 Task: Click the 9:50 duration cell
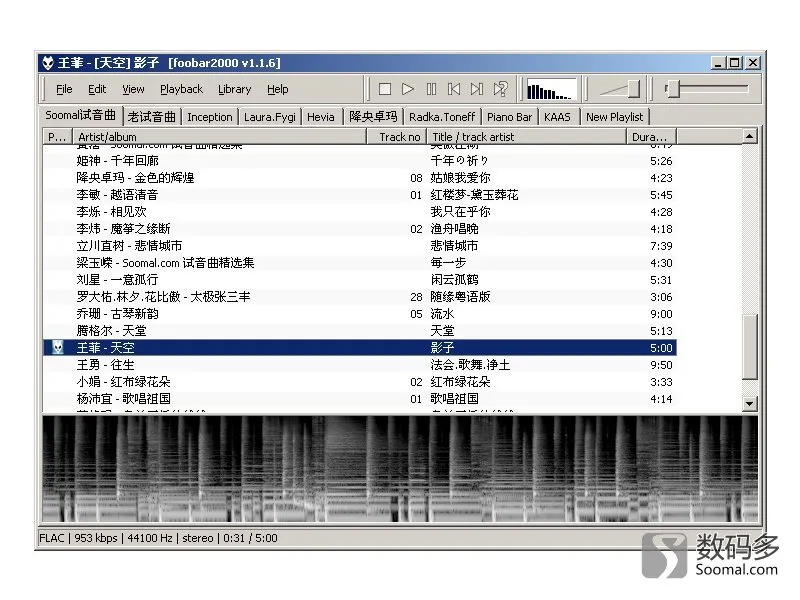(x=661, y=365)
